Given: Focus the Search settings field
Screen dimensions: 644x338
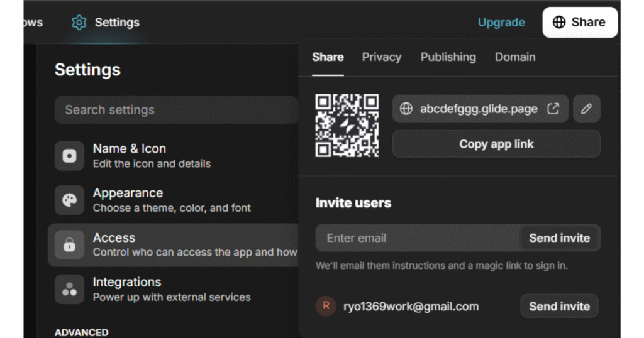Looking at the screenshot, I should click(177, 110).
